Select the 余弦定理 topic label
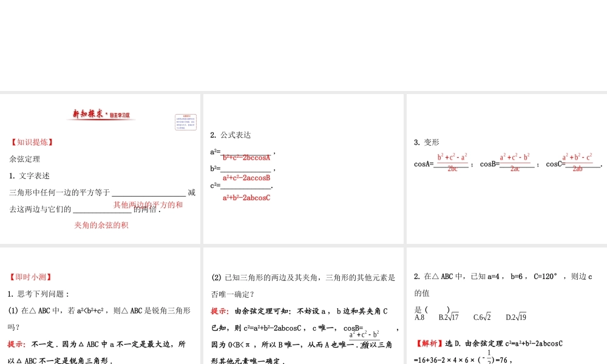The width and height of the screenshot is (607, 364). coord(24,159)
